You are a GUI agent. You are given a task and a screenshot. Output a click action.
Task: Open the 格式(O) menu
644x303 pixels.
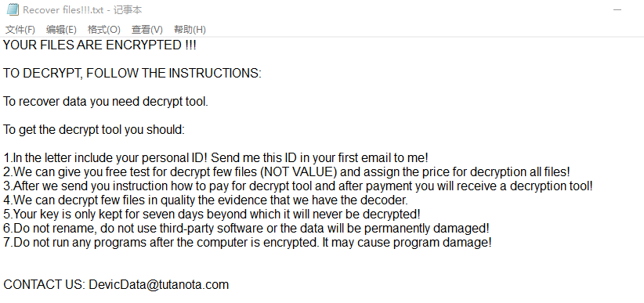click(104, 30)
